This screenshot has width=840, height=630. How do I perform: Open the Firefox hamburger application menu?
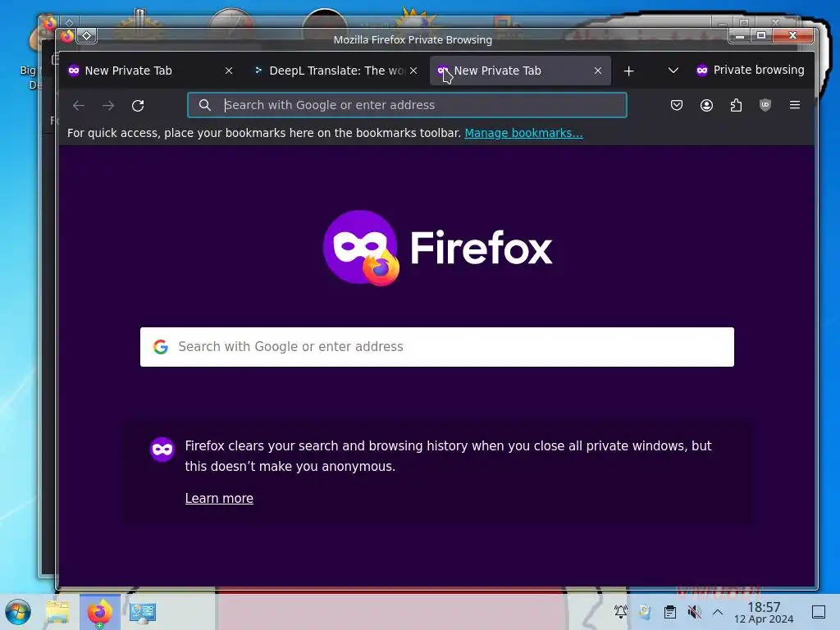[795, 105]
